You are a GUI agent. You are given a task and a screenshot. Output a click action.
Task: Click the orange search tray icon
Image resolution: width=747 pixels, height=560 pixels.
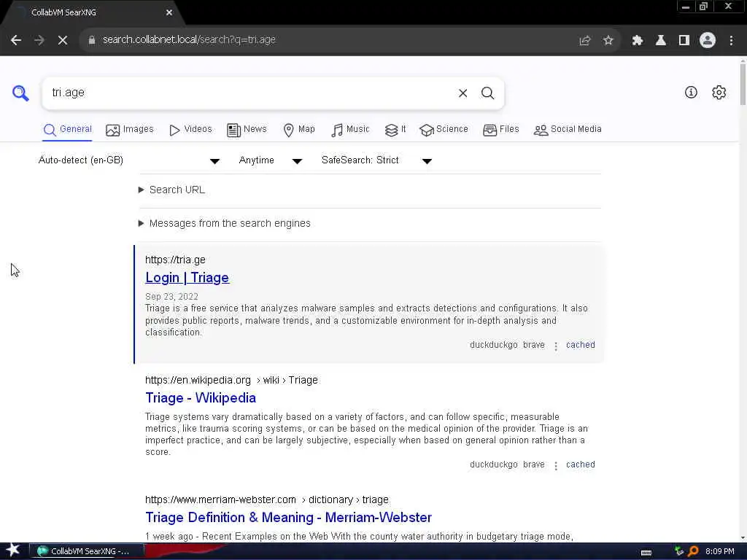(x=693, y=551)
